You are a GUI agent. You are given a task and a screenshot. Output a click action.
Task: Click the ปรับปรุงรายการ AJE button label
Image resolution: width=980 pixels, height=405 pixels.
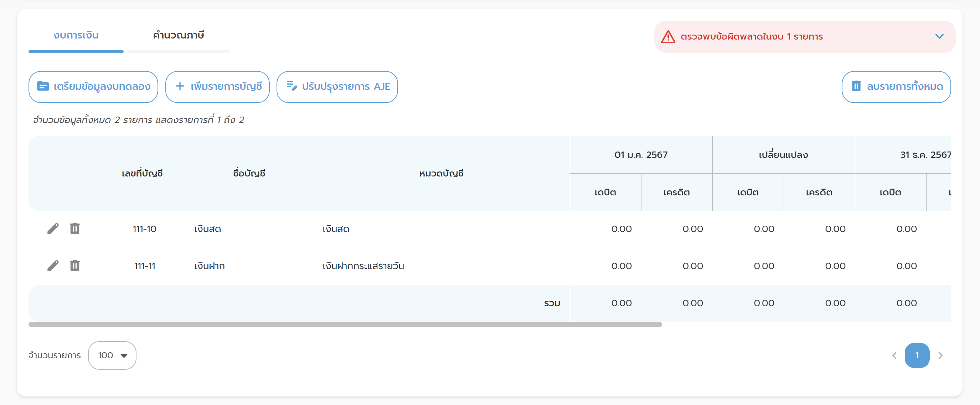coord(346,87)
